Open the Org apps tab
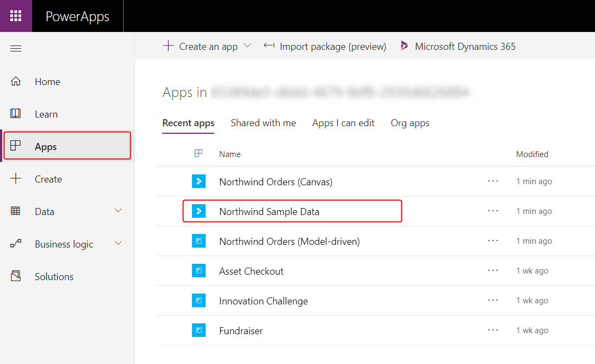Image resolution: width=595 pixels, height=364 pixels. [410, 123]
